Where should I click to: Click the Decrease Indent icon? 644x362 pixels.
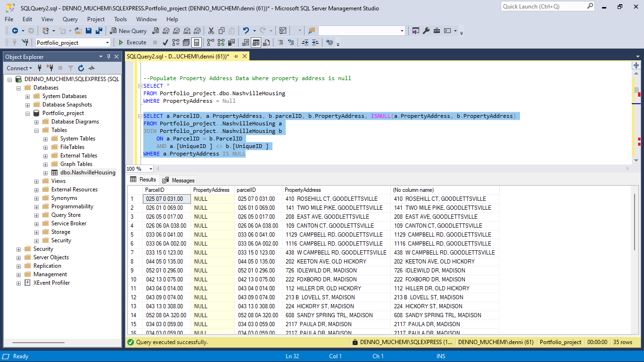tap(305, 42)
